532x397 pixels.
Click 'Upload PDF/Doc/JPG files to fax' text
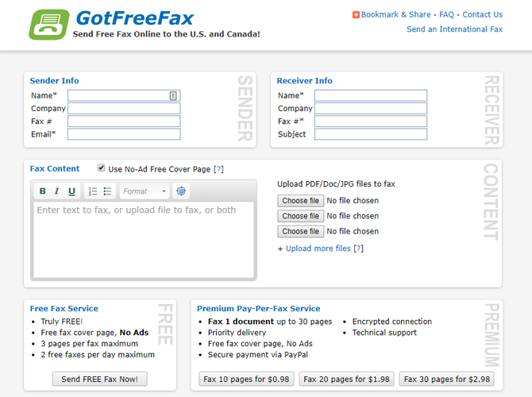[x=336, y=184]
